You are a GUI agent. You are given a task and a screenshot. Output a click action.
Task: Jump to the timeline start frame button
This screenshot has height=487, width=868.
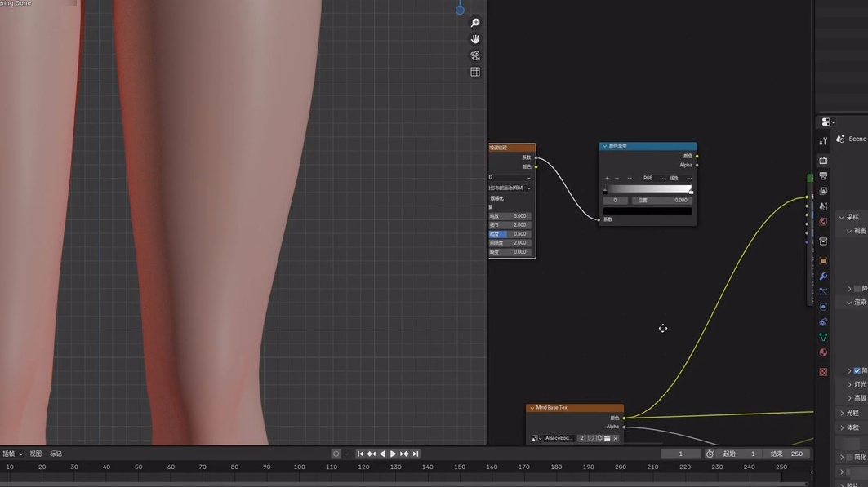pos(360,454)
